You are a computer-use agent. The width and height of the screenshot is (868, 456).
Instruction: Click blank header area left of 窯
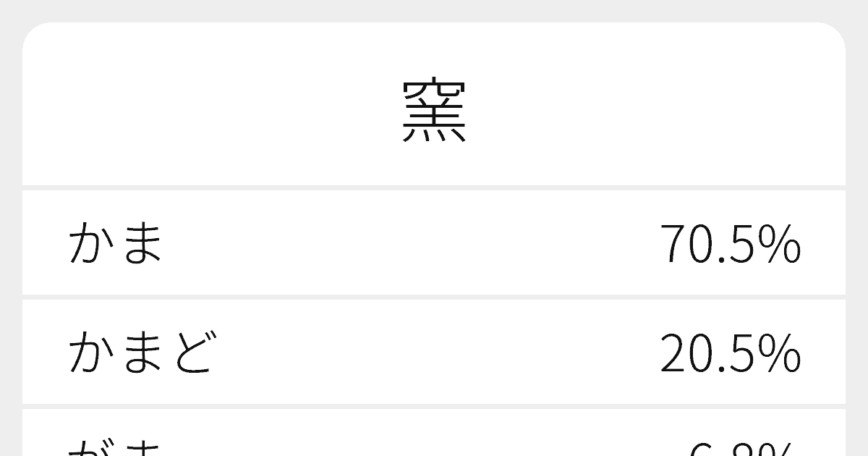[x=217, y=111]
